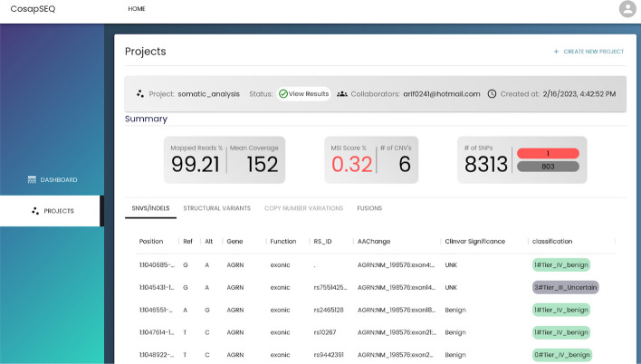
Task: Click position cell 1:1046551
Action: tap(156, 310)
